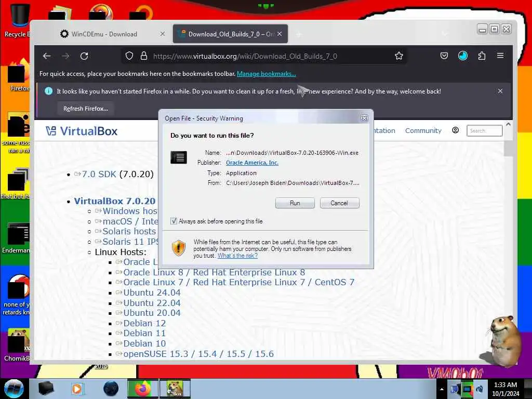Click the Firefox back arrow
This screenshot has width=532, height=399.
click(47, 56)
